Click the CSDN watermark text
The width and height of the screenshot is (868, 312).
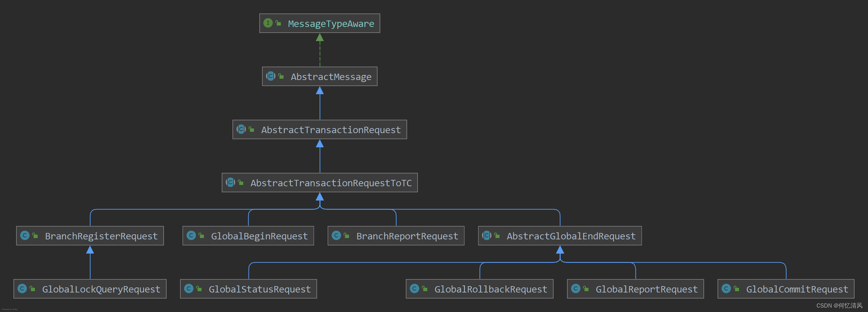coord(839,306)
